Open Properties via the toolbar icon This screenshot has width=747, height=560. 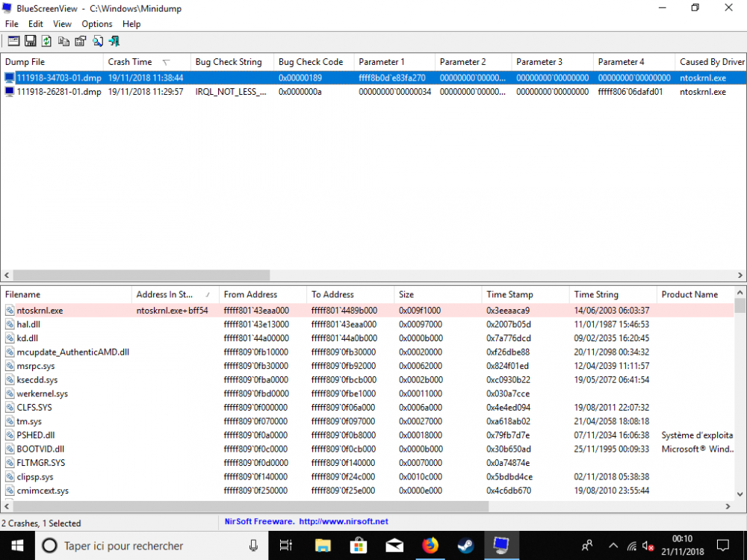coord(80,41)
